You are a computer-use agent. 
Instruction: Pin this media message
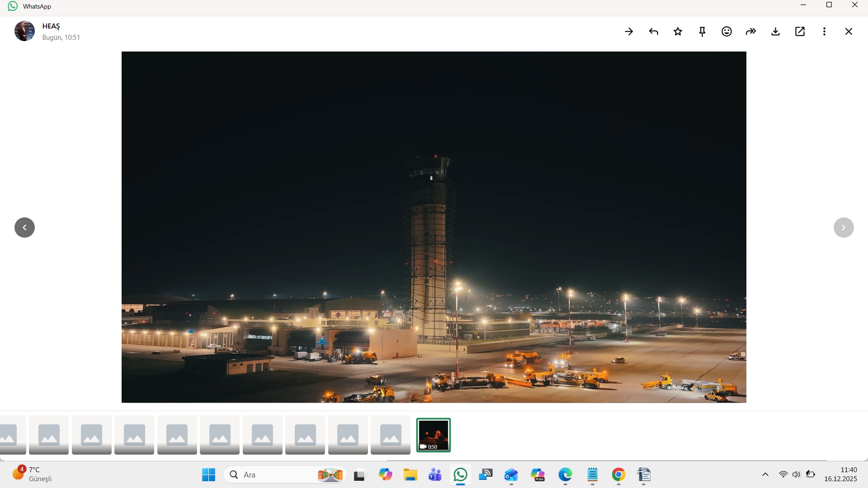(702, 32)
